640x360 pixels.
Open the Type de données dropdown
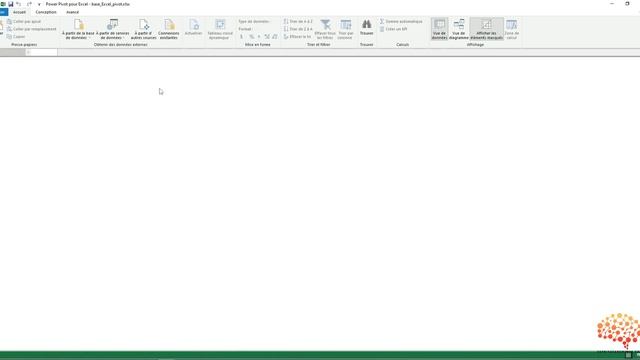[254, 21]
